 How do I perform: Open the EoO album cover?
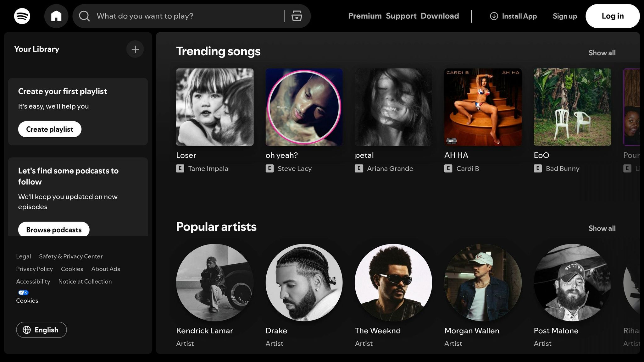[572, 107]
